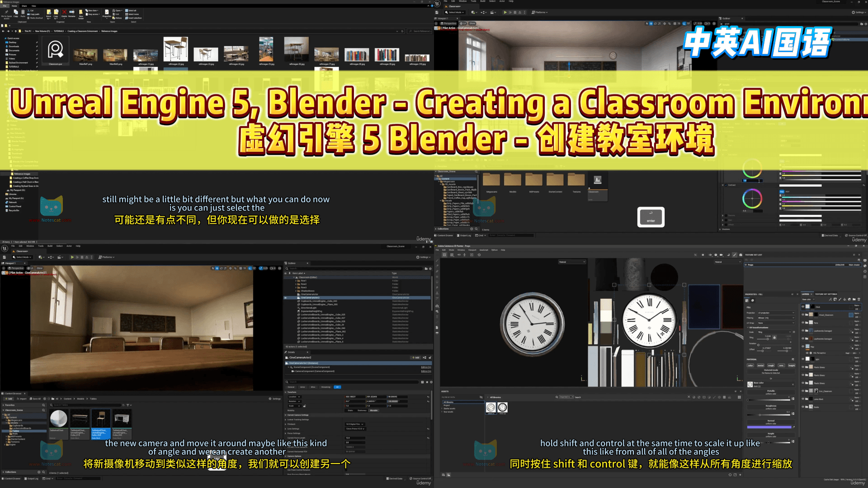
Task: Hide the light layer in Substance Layers
Action: (803, 359)
